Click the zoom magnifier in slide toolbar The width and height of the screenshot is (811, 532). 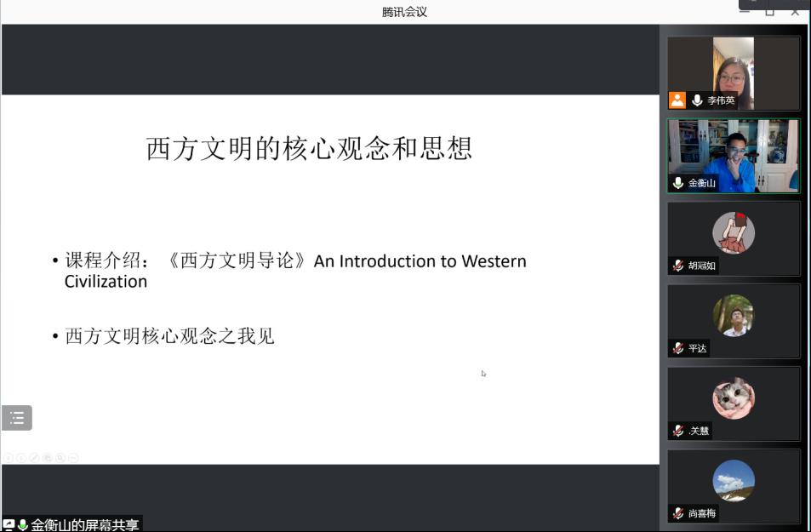(x=60, y=458)
